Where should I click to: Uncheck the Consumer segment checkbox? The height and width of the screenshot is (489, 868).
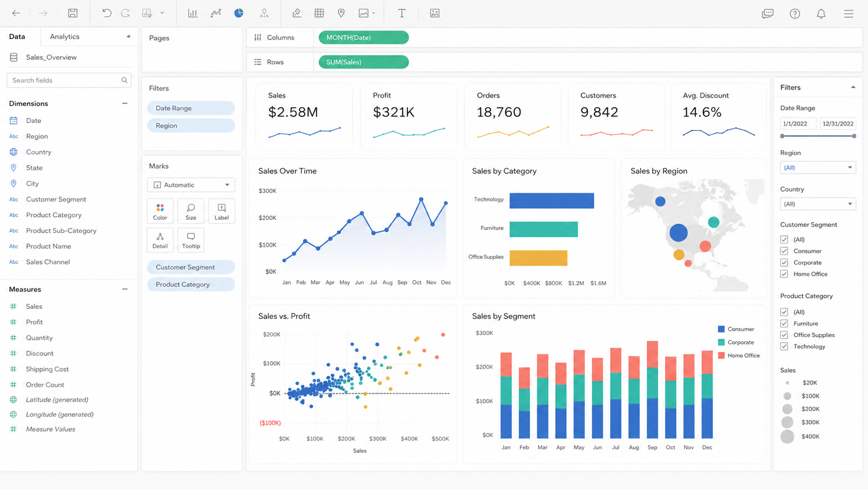coord(784,251)
